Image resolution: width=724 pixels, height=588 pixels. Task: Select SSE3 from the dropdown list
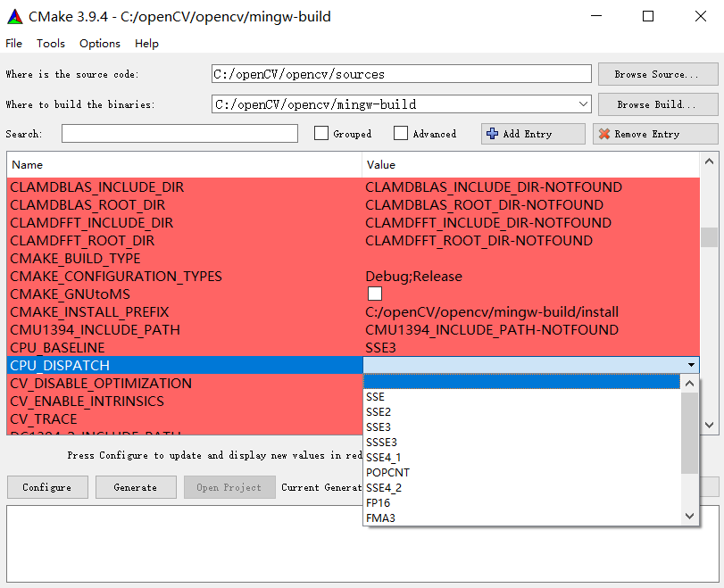pyautogui.click(x=522, y=427)
